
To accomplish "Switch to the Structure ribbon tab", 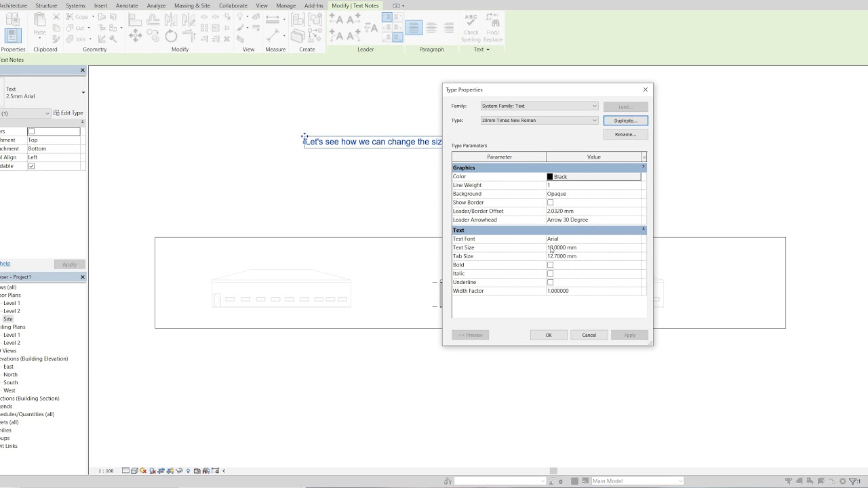I will (x=46, y=5).
